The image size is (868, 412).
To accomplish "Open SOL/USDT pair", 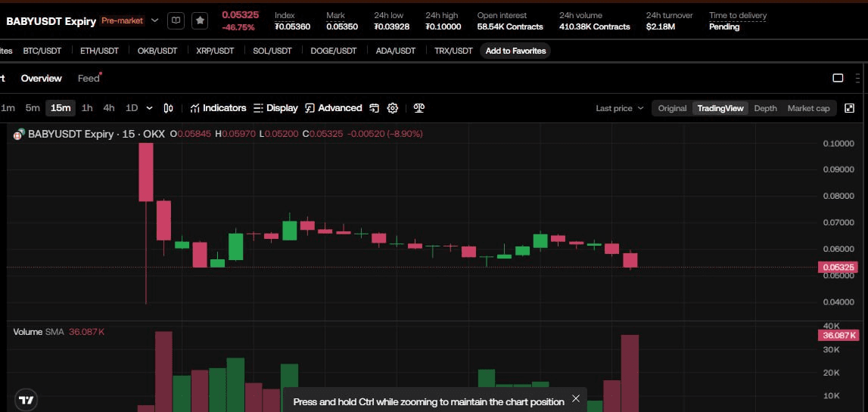I will point(272,51).
